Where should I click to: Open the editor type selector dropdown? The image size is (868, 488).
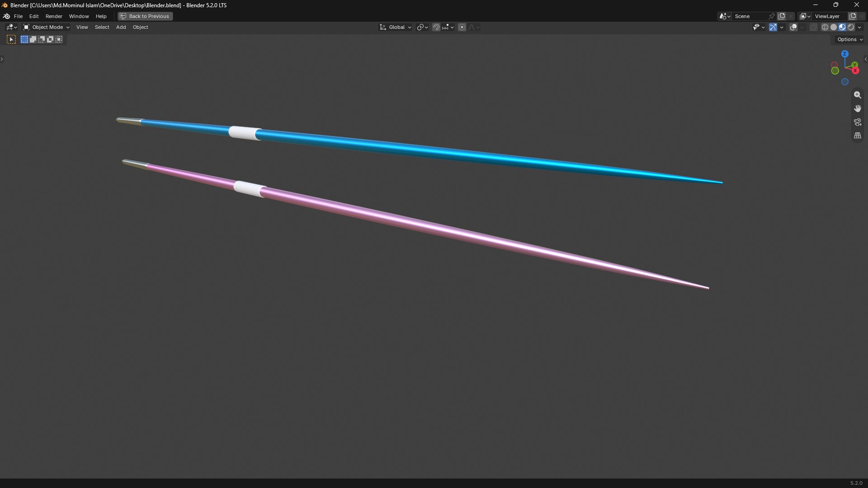coord(11,27)
